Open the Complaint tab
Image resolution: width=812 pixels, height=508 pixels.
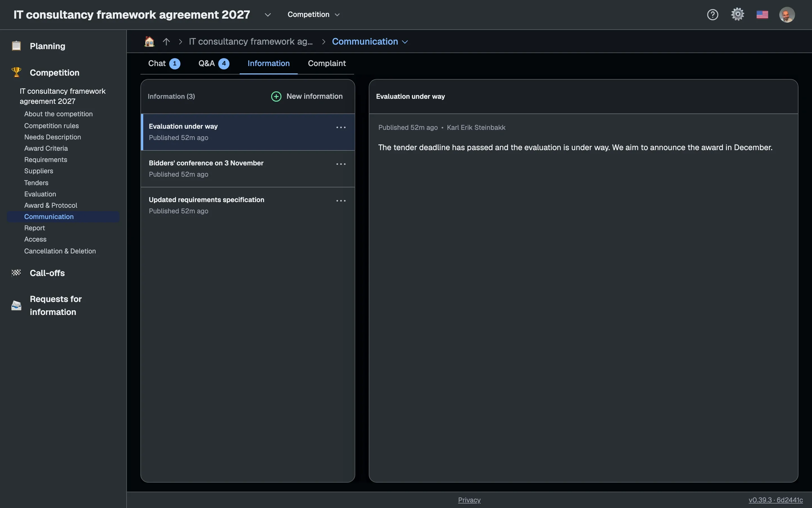(x=327, y=63)
